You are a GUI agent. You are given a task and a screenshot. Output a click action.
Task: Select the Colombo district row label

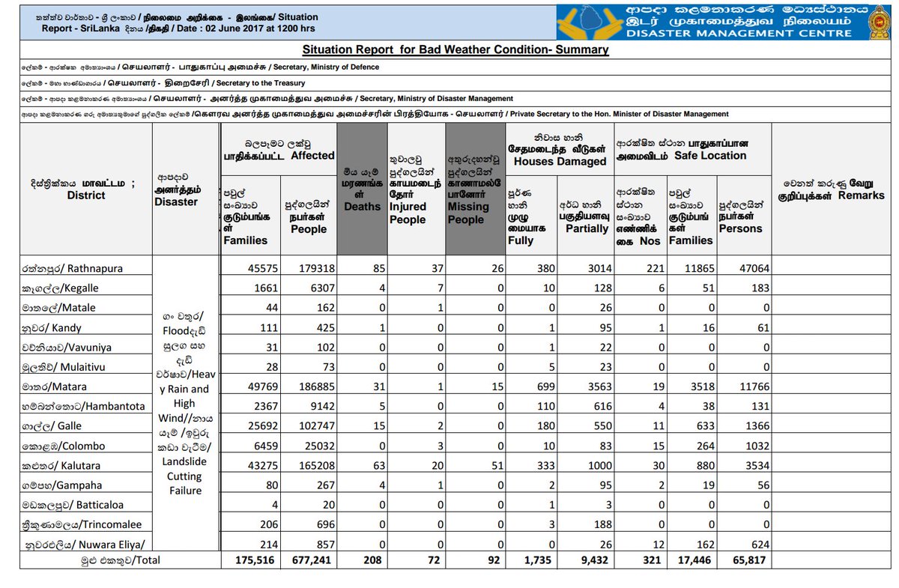64,446
